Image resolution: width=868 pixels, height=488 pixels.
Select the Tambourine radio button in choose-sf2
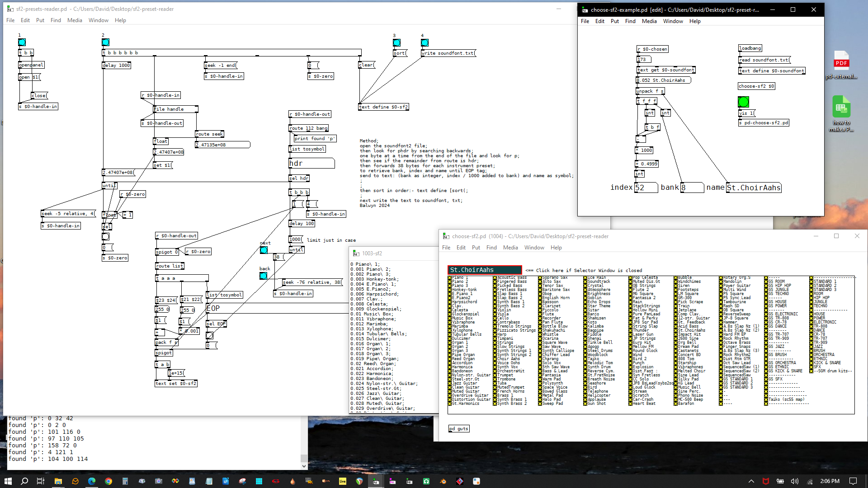click(x=721, y=302)
